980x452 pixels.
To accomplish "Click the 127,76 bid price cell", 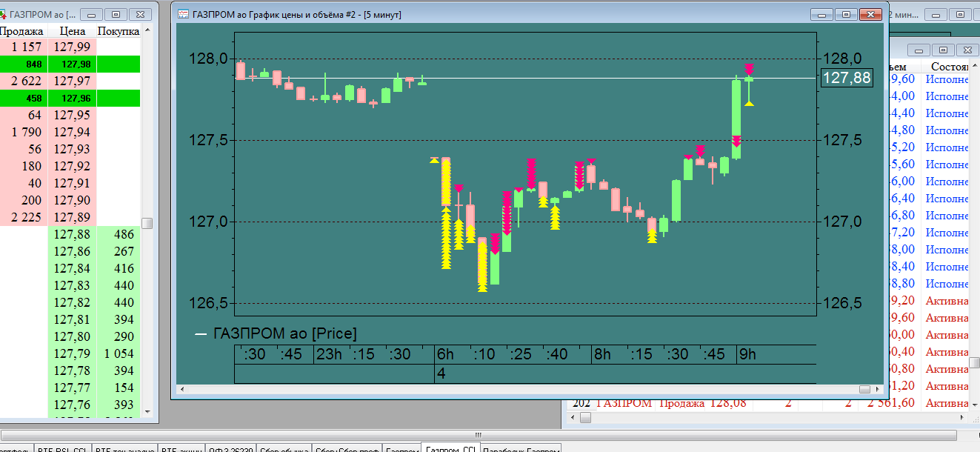I will click(73, 405).
